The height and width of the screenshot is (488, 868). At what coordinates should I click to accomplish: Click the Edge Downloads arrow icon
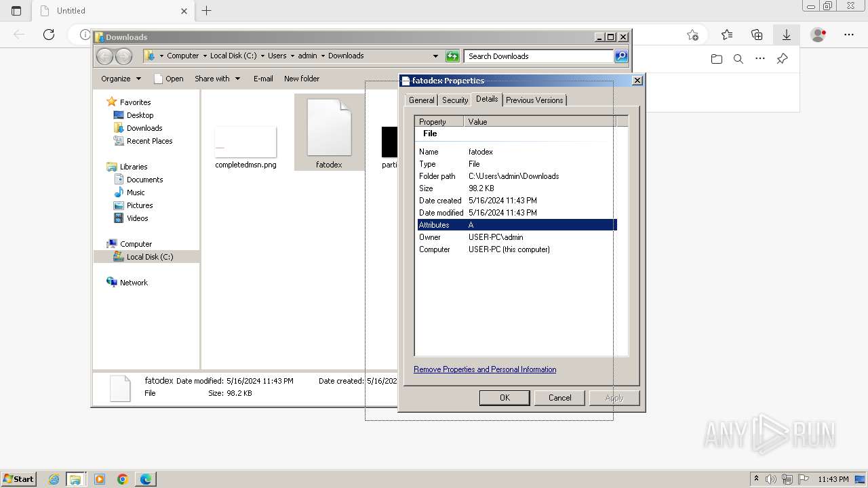click(x=787, y=35)
